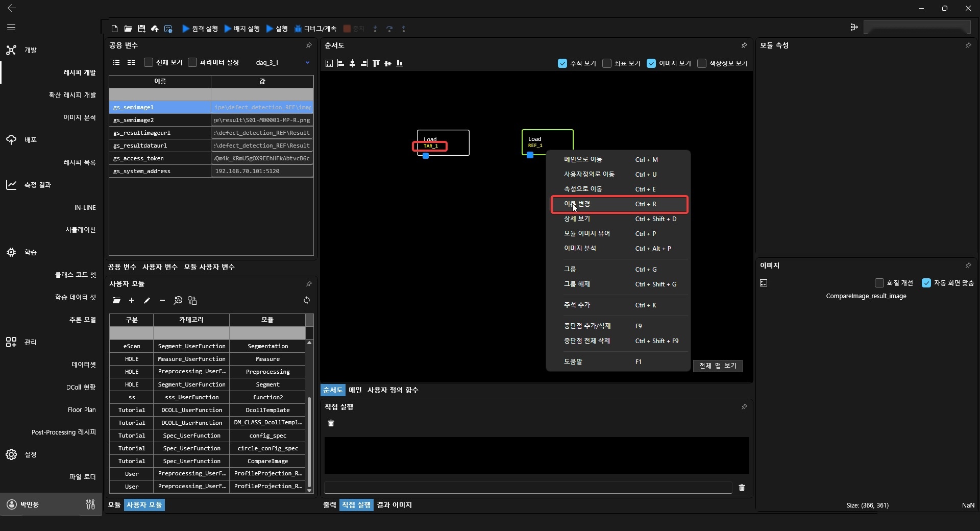Click the 원격 실행 run button
The image size is (980, 531).
[x=200, y=29]
